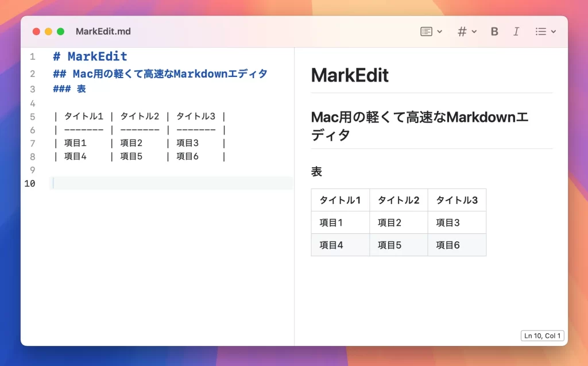Click '項目2' in editor source line 7
This screenshot has width=588, height=366.
[x=131, y=143]
